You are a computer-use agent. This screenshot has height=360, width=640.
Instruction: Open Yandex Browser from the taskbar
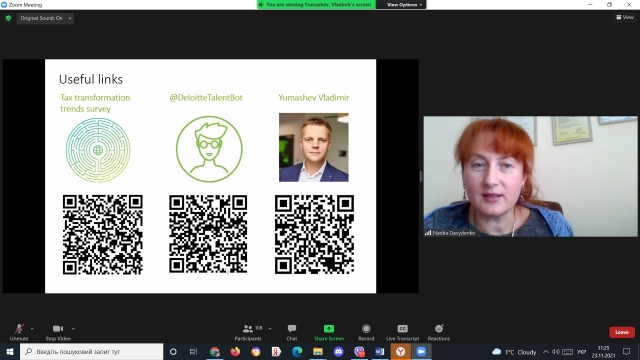(x=400, y=351)
